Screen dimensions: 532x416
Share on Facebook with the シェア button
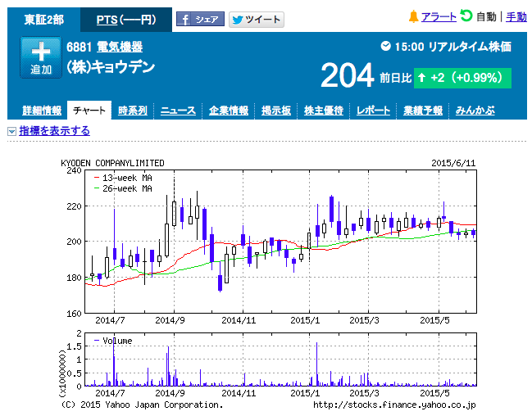[200, 20]
